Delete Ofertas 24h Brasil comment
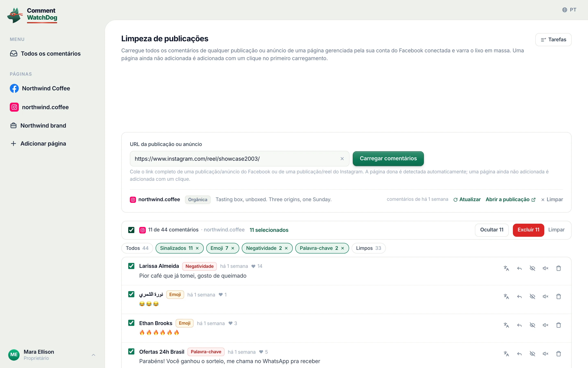The width and height of the screenshot is (588, 368). (559, 354)
